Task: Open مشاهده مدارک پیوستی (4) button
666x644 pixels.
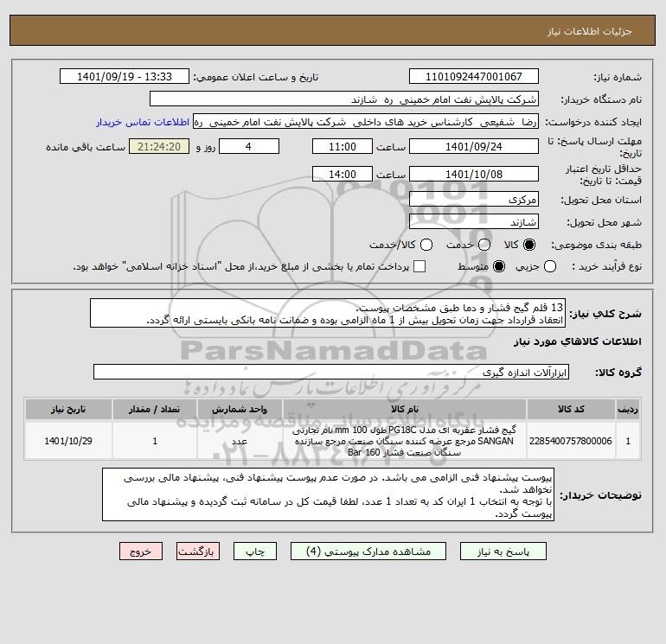Action: [368, 552]
